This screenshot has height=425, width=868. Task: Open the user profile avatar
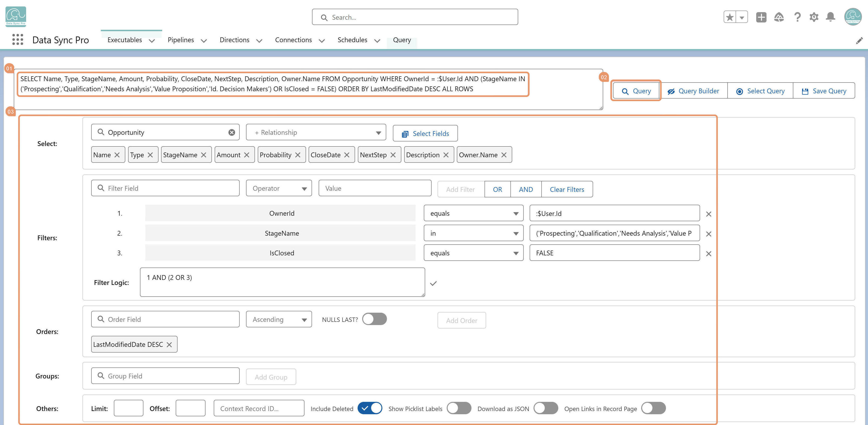tap(853, 17)
